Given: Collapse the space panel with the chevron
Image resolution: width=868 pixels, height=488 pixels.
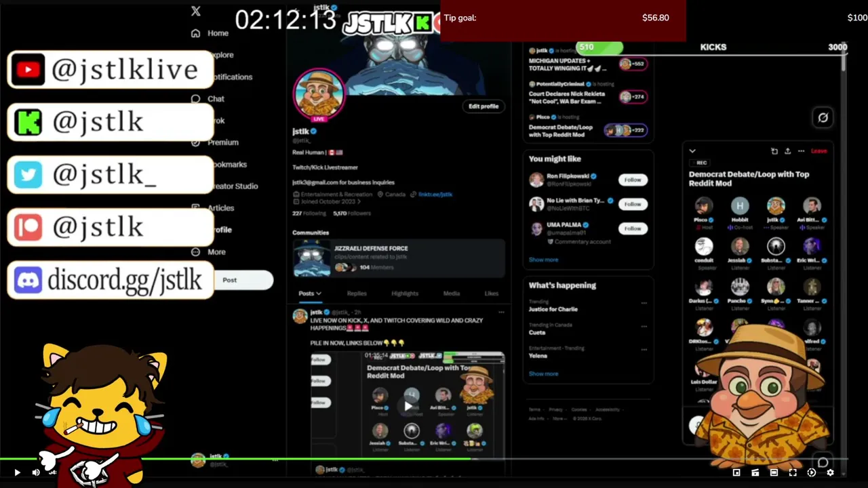Looking at the screenshot, I should click(692, 151).
